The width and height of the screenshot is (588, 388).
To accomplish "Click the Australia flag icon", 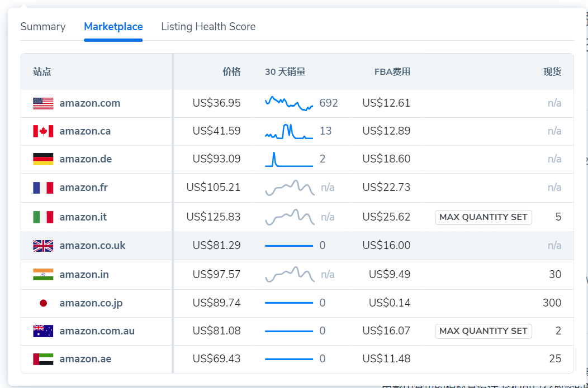I will coord(43,331).
